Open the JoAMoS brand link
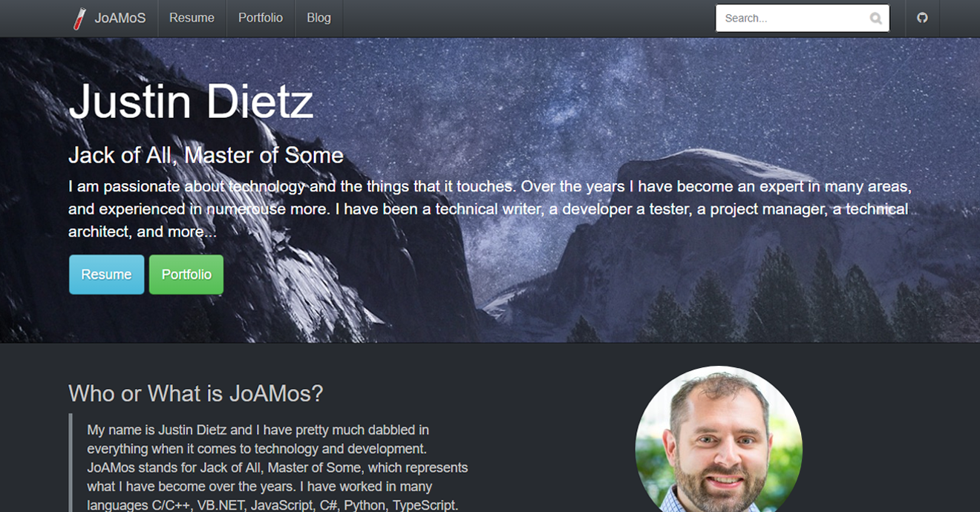Screen dimensions: 980x512 [109, 18]
